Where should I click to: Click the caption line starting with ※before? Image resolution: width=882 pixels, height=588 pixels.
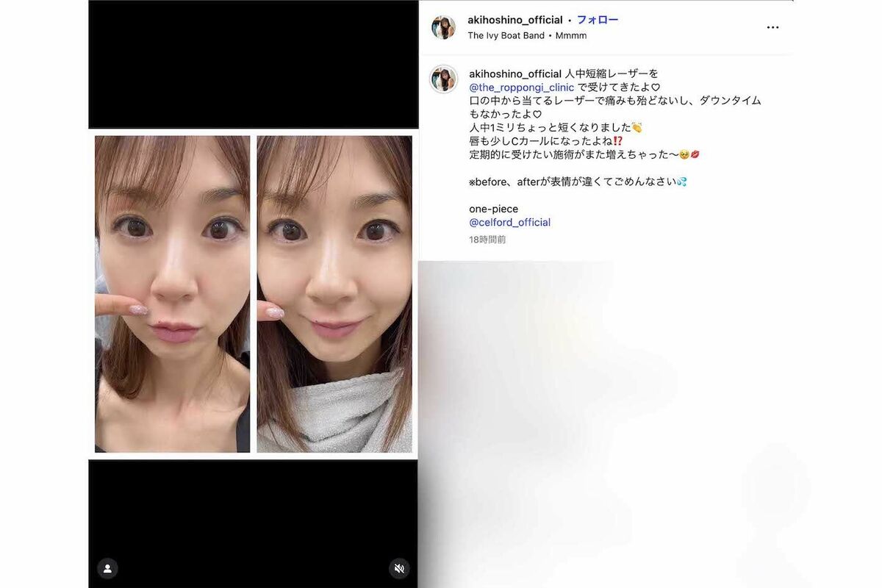click(x=578, y=182)
